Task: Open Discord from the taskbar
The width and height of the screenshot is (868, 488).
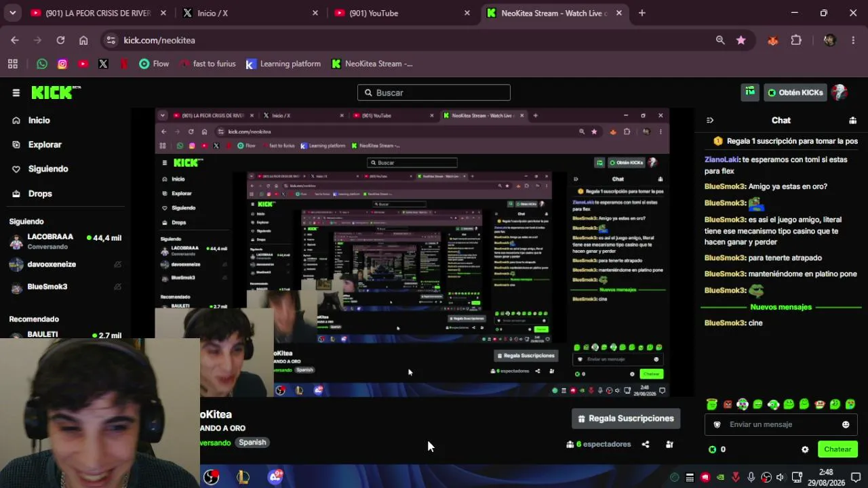Action: tap(275, 476)
